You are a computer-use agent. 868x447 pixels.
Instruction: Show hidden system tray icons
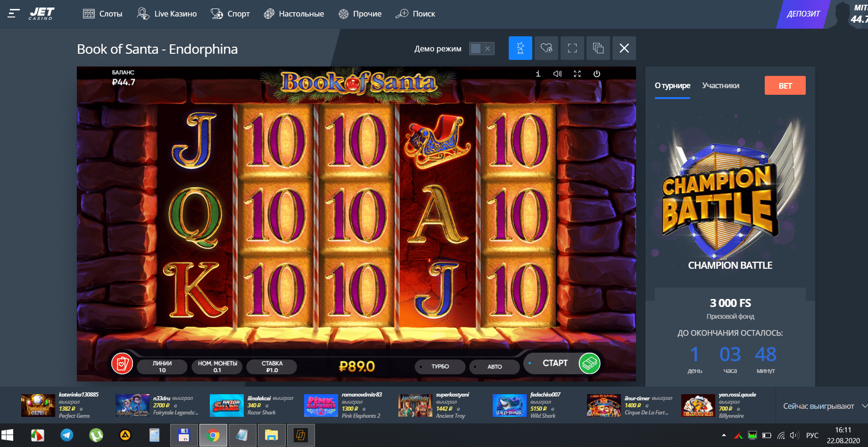(x=724, y=435)
